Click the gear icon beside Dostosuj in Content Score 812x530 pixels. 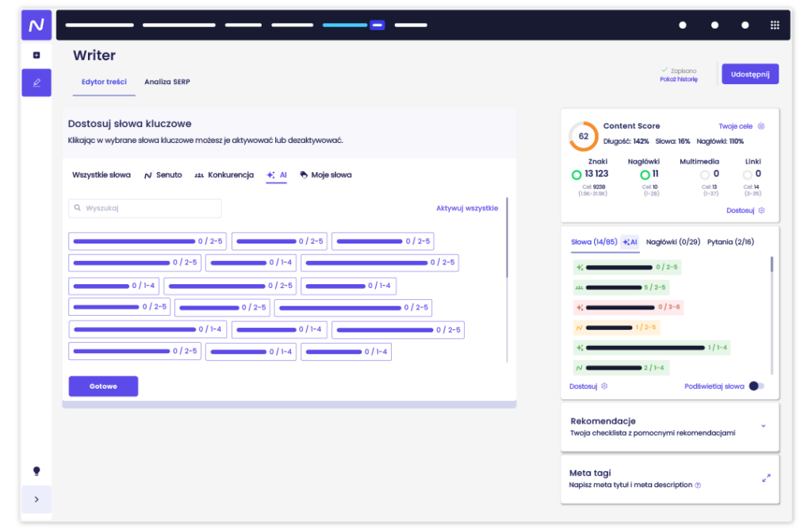761,210
